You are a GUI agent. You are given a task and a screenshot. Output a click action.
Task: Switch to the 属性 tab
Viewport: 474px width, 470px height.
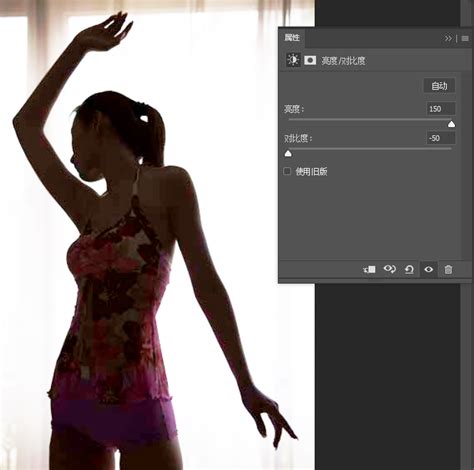click(292, 38)
